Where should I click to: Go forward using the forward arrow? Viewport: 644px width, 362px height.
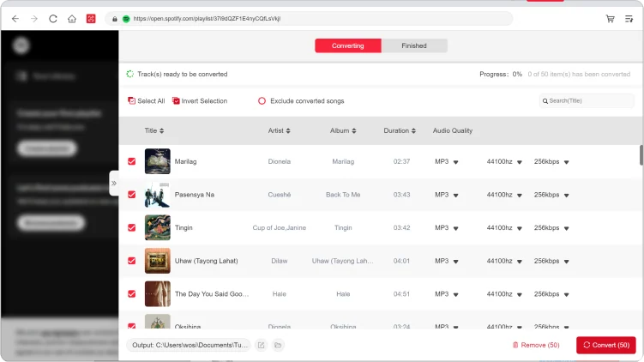point(34,19)
